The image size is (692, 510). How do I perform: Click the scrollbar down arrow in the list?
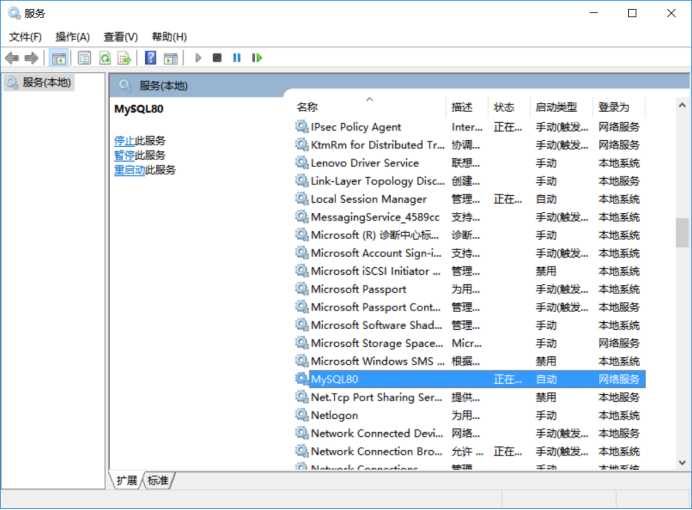pyautogui.click(x=682, y=463)
